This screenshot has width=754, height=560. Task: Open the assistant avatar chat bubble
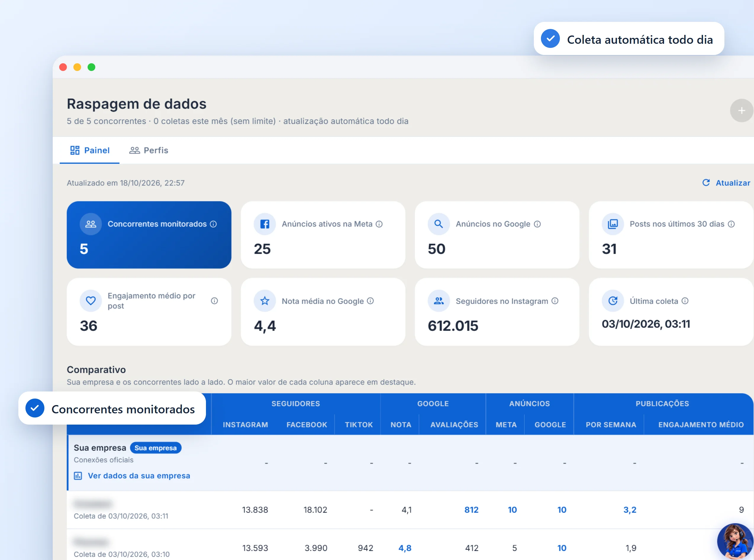pyautogui.click(x=735, y=542)
